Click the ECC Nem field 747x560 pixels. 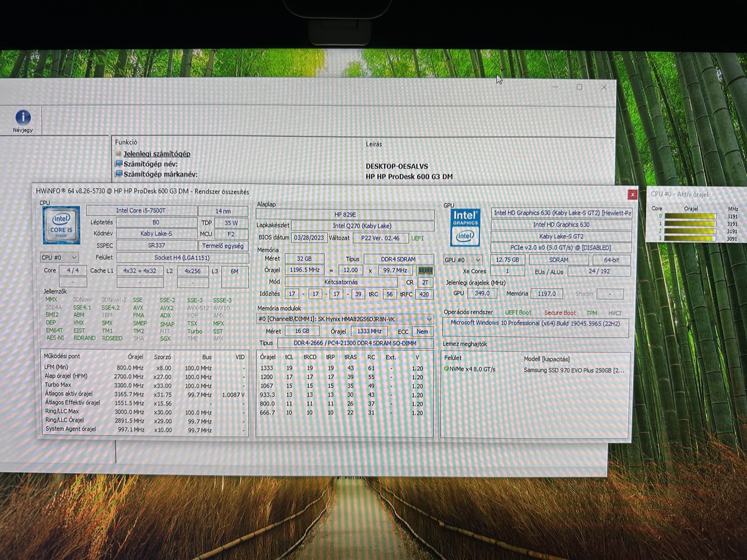[x=422, y=331]
